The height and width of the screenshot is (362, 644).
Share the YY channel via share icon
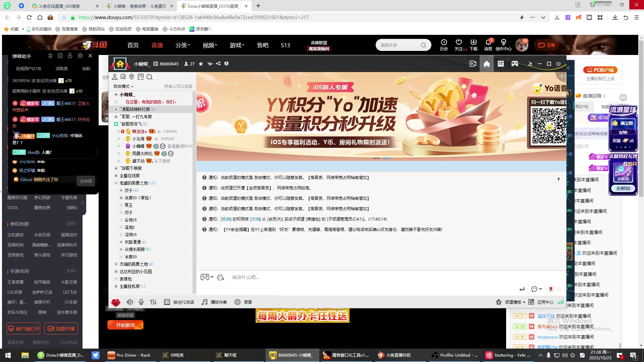click(x=218, y=63)
